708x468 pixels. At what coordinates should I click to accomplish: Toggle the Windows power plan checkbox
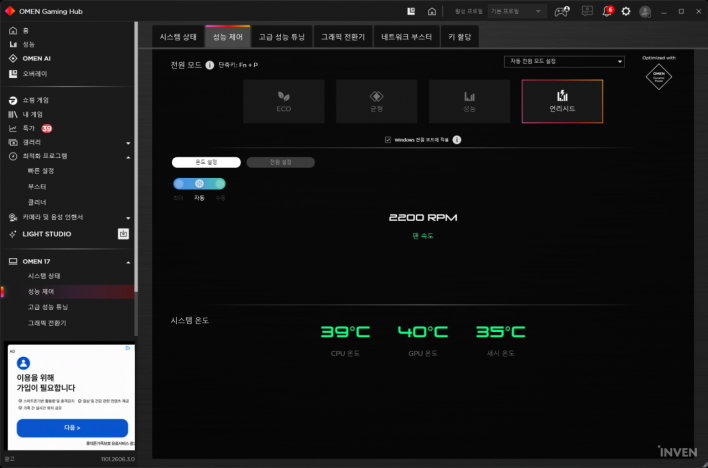(388, 140)
